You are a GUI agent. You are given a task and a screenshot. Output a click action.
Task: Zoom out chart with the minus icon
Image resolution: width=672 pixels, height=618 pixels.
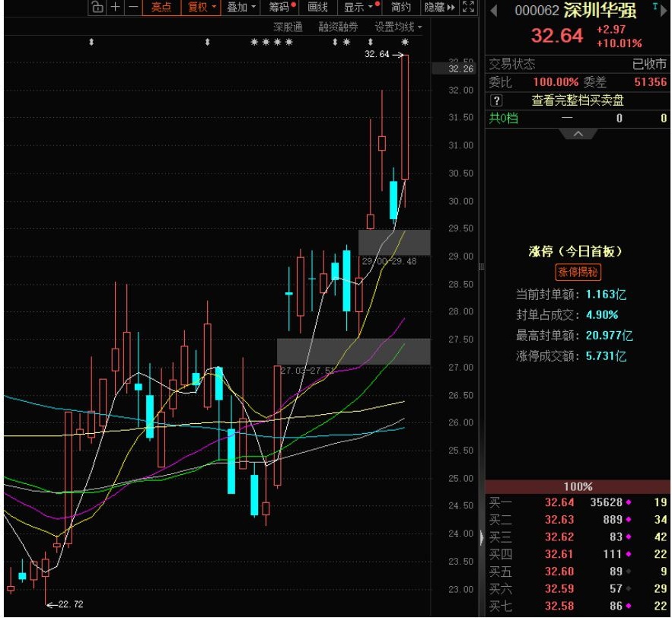pyautogui.click(x=133, y=7)
